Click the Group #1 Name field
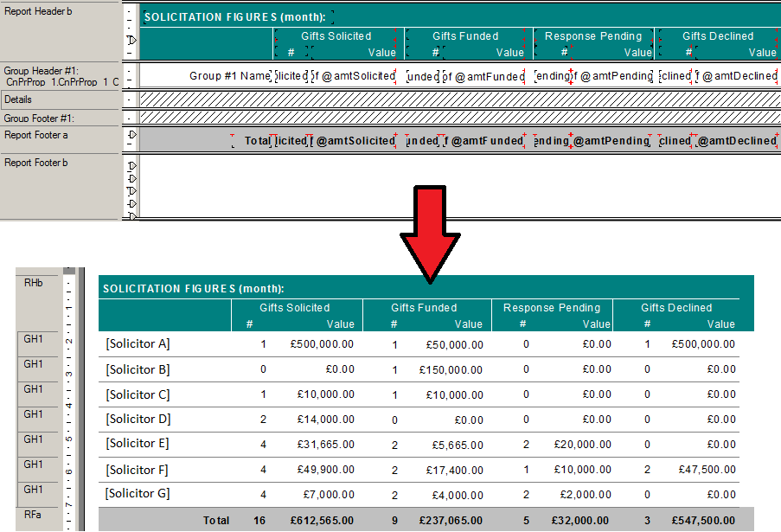 [230, 76]
